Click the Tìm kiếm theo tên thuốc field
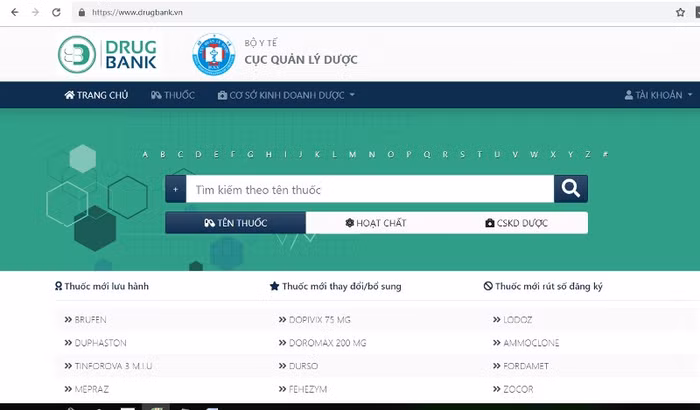 click(370, 189)
